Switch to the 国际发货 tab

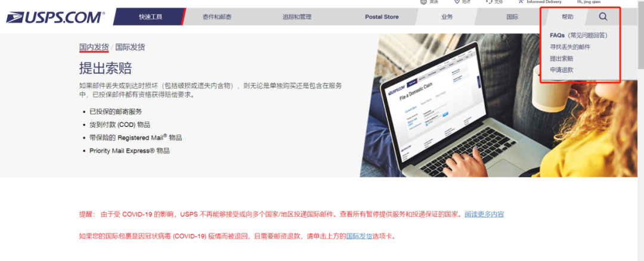click(x=130, y=47)
